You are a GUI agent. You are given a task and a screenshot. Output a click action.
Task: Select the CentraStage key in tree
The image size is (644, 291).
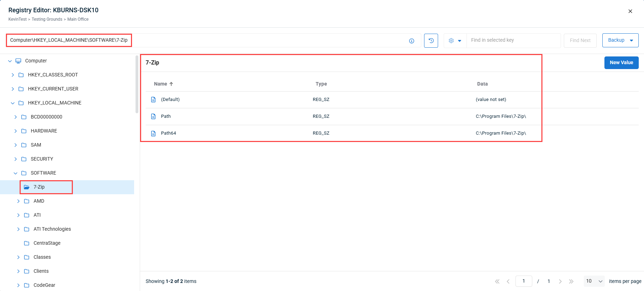pyautogui.click(x=47, y=243)
